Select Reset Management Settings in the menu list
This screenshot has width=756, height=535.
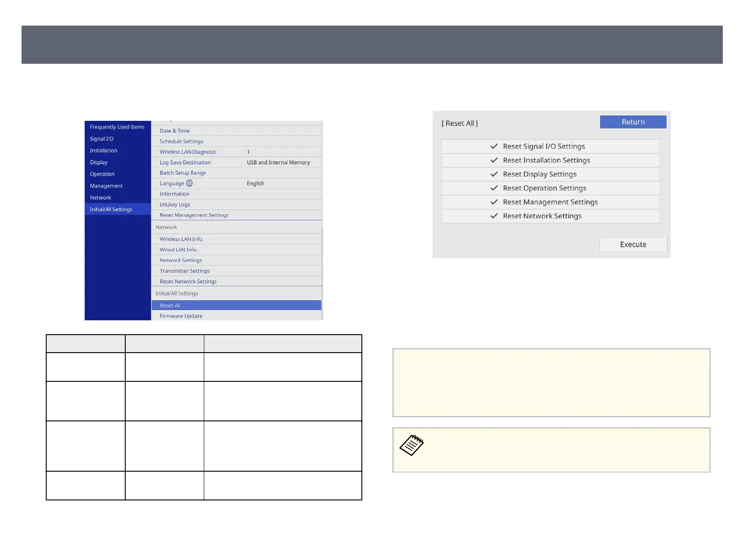point(237,215)
